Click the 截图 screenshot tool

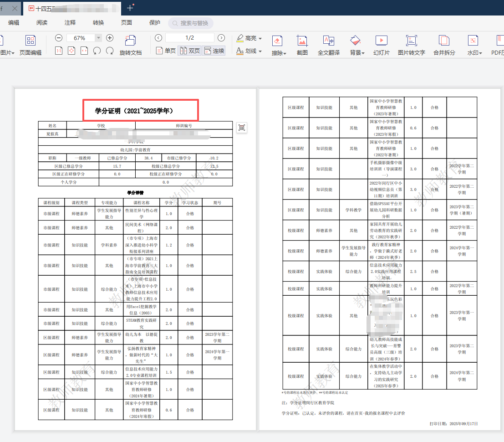302,45
